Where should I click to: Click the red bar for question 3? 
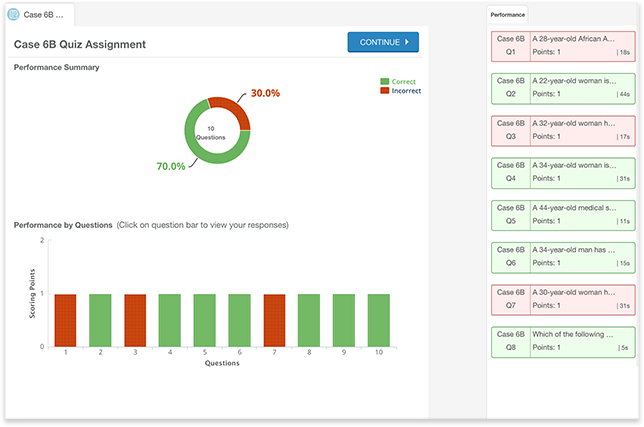click(x=135, y=320)
